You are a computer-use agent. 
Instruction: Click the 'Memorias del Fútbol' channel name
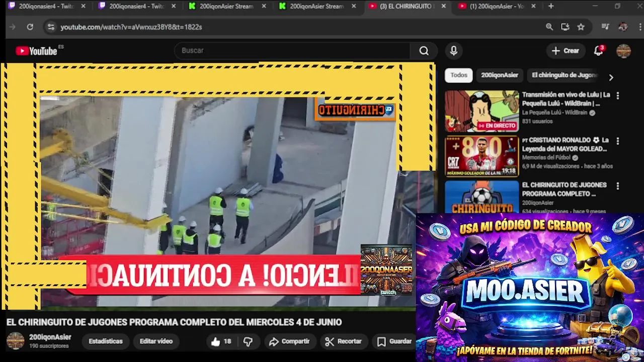pos(547,158)
